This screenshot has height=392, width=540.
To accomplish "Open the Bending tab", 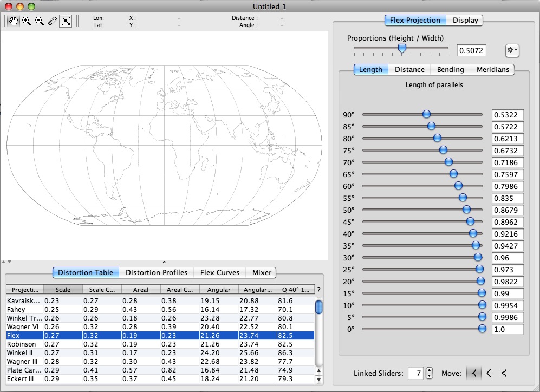I will [x=450, y=69].
